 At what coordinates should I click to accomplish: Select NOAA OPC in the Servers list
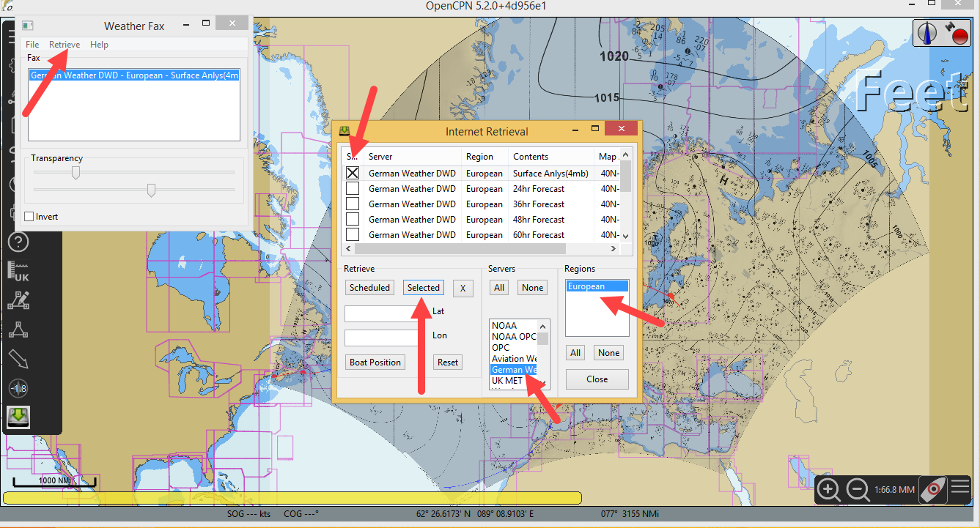(514, 337)
